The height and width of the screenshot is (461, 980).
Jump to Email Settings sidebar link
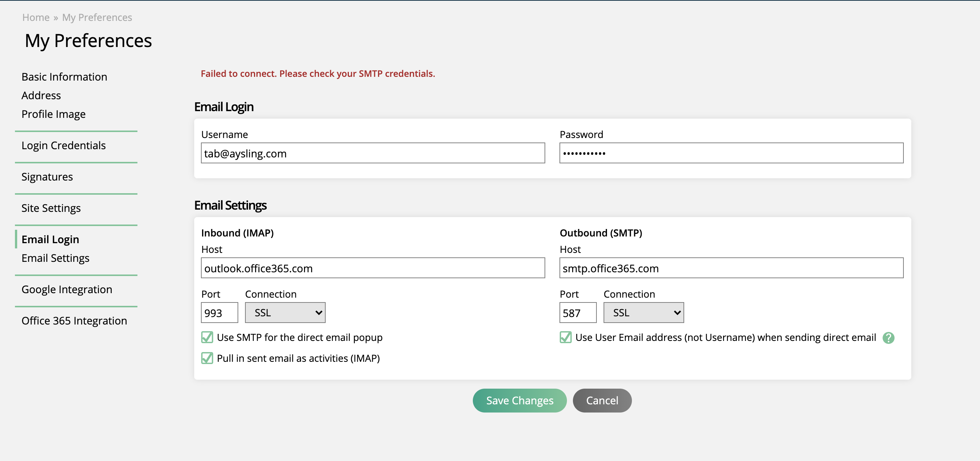56,258
